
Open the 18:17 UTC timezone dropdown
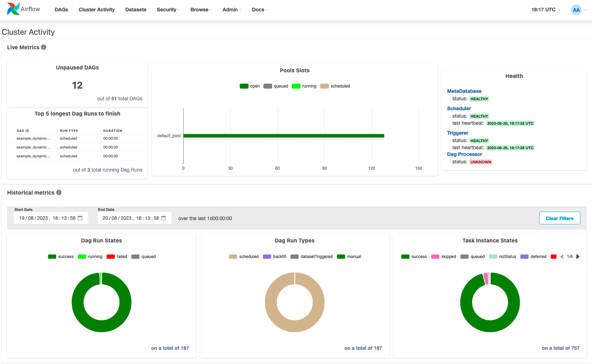[x=546, y=10]
